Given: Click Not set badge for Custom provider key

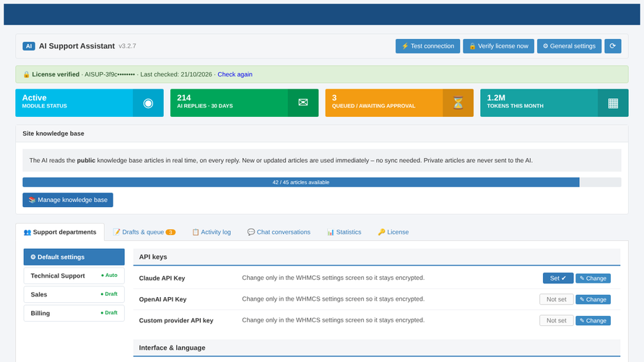Looking at the screenshot, I should point(557,321).
